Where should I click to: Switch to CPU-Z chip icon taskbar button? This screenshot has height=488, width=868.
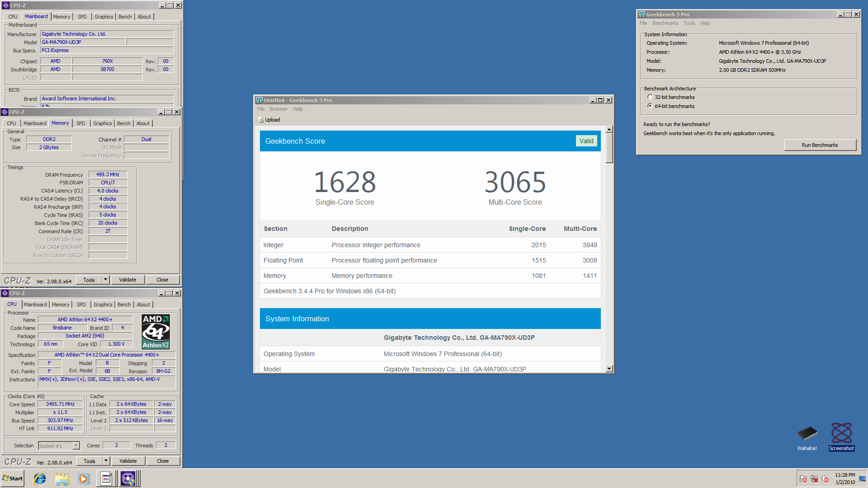(128, 479)
